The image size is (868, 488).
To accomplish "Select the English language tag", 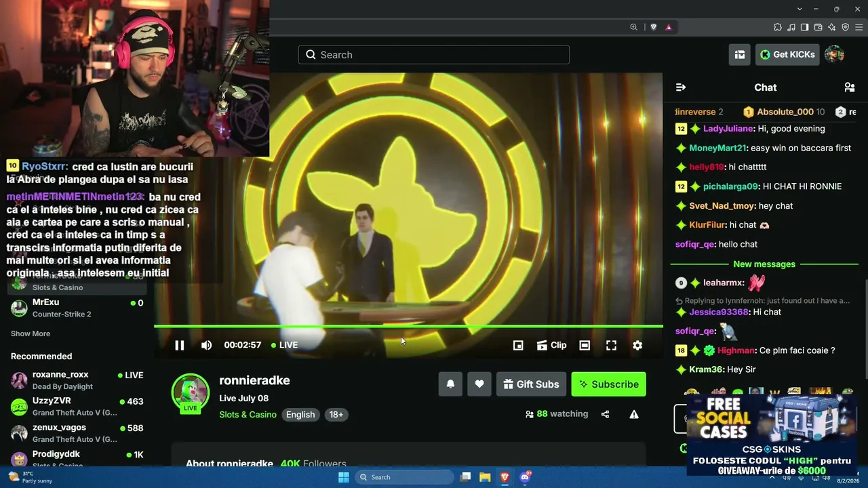I will (300, 415).
